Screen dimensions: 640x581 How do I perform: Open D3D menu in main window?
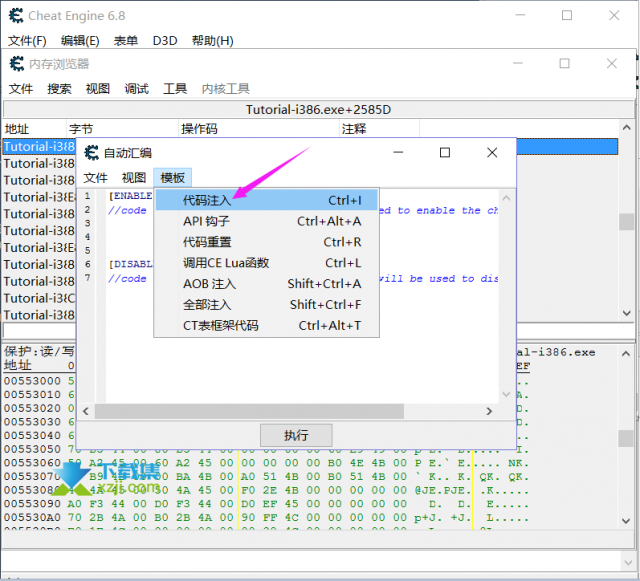click(165, 41)
